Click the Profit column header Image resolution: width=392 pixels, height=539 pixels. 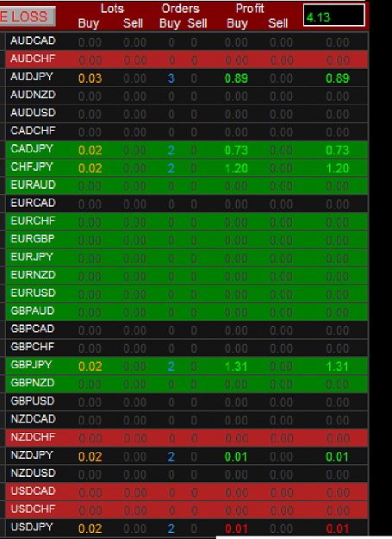point(250,9)
